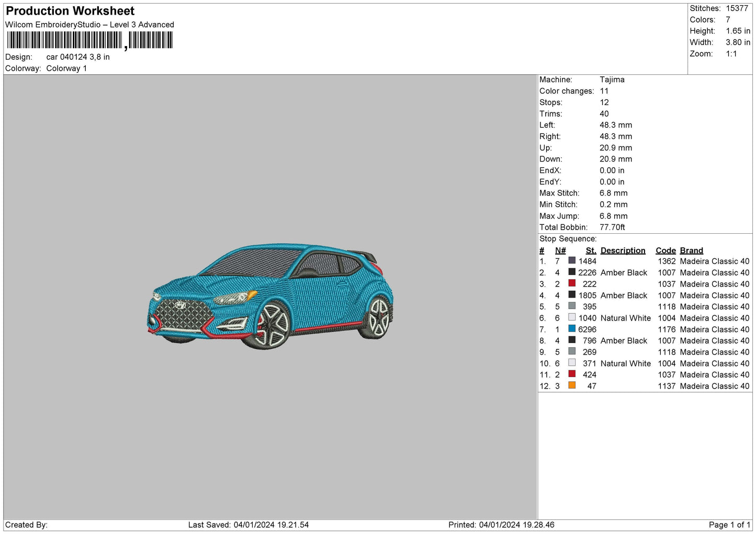This screenshot has width=756, height=534.
Task: Click code '1137' in stop row 12
Action: pos(667,386)
